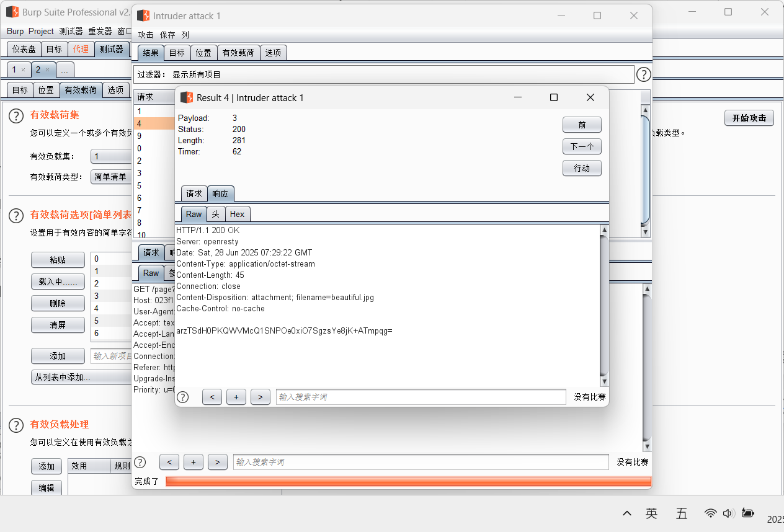Open the 从列表中添加 dropdown
The image size is (784, 532).
(81, 377)
